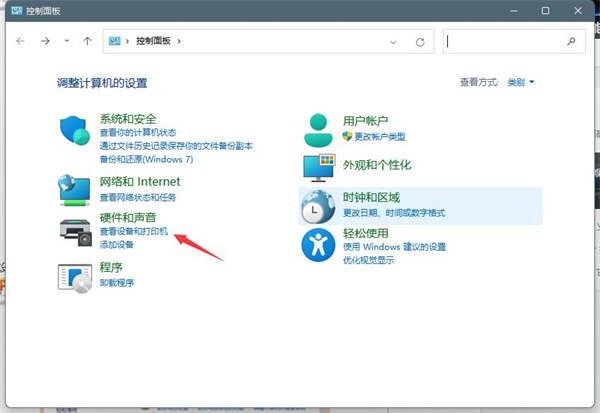This screenshot has width=600, height=413.
Task: Expand recent locations dropdown arrow
Action: click(66, 41)
